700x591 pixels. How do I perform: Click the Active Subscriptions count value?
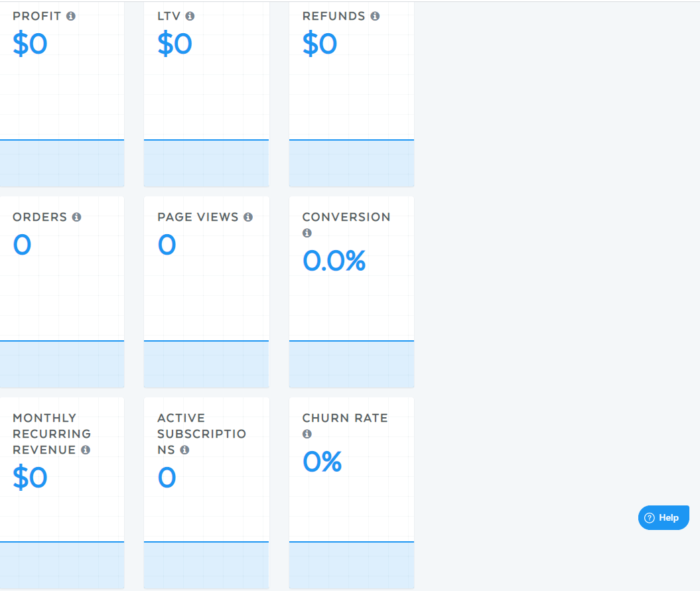[x=167, y=478]
